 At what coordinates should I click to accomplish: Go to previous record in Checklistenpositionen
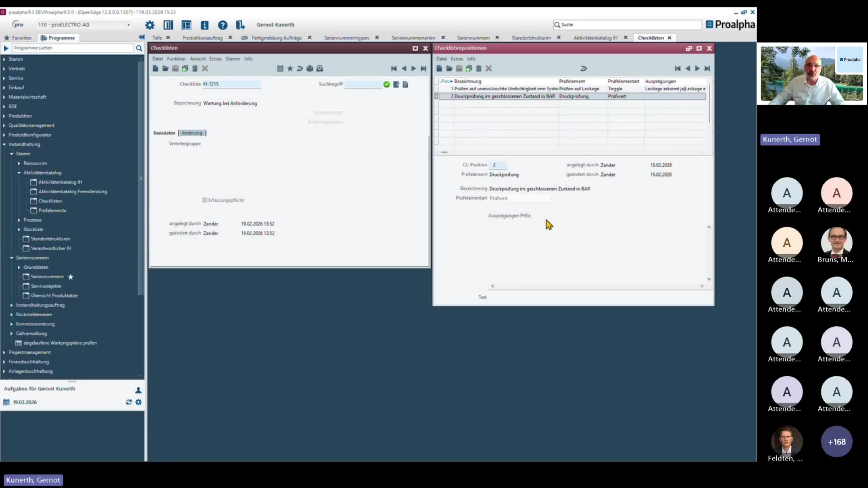688,69
